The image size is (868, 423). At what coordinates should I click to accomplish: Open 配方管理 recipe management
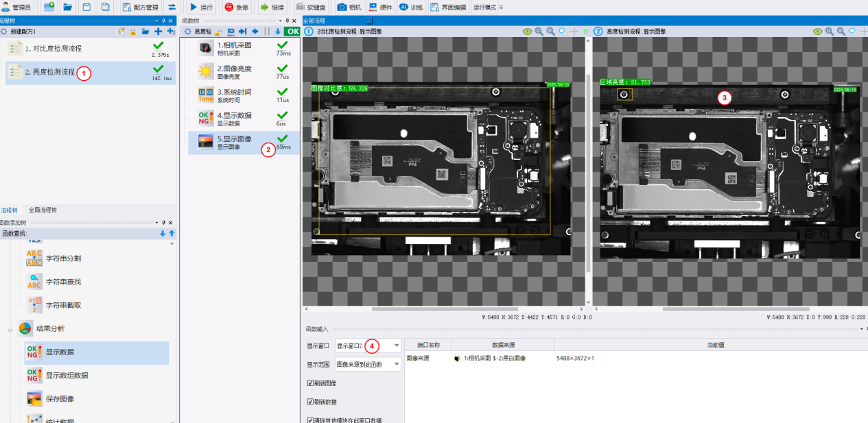141,7
